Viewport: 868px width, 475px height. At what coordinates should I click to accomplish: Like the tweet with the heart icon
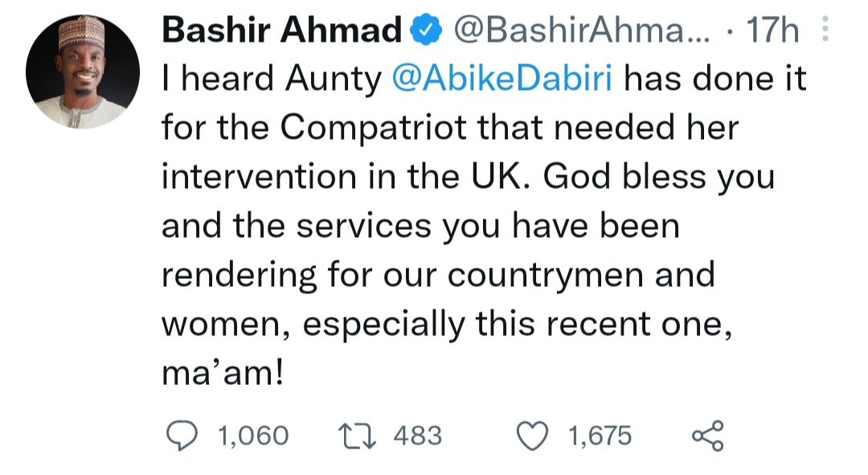tap(532, 436)
